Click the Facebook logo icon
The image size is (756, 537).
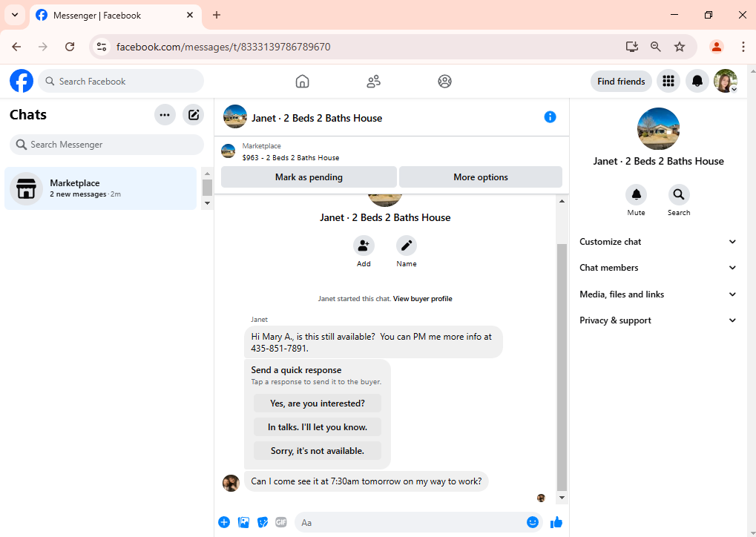tap(22, 81)
